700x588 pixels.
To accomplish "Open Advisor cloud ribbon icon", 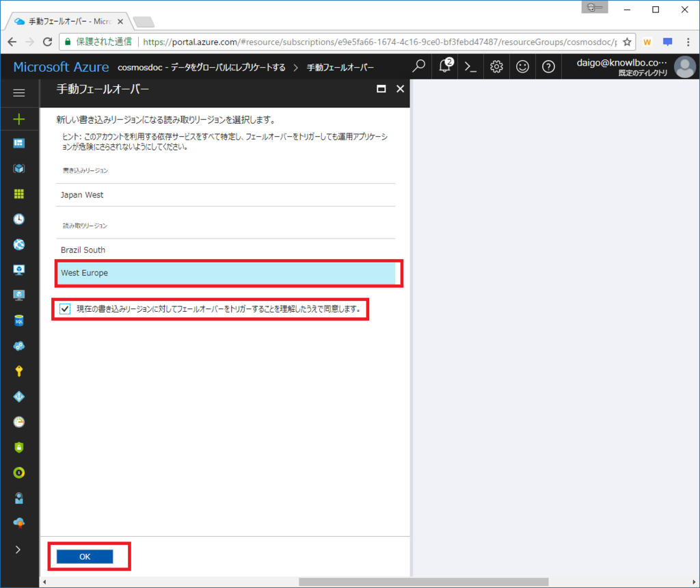I will (x=18, y=523).
